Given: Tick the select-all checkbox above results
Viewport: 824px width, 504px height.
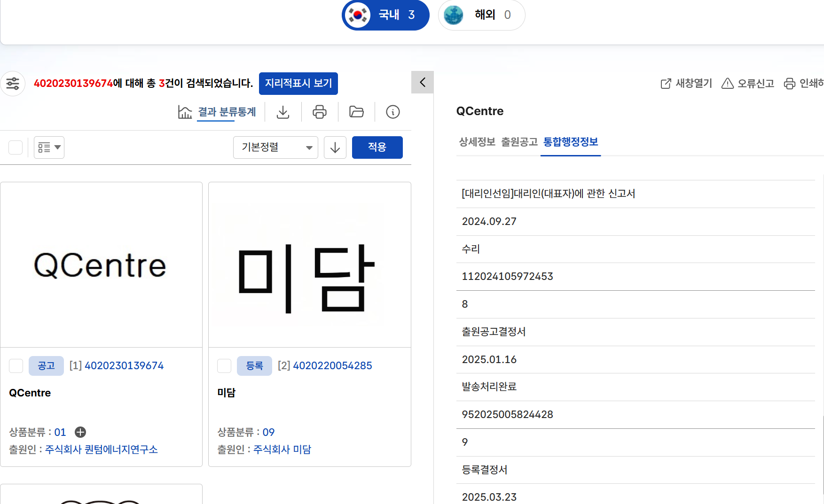Looking at the screenshot, I should tap(16, 147).
